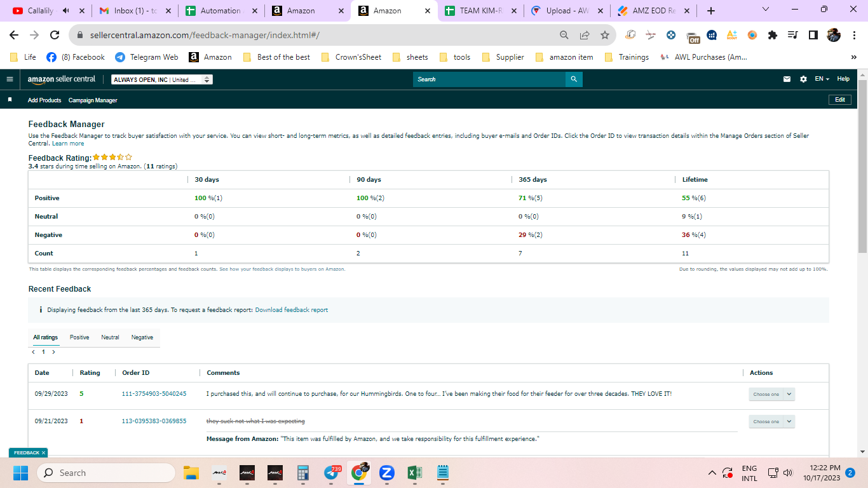Open the Chrome three-dot menu
The image size is (868, 488).
[854, 35]
